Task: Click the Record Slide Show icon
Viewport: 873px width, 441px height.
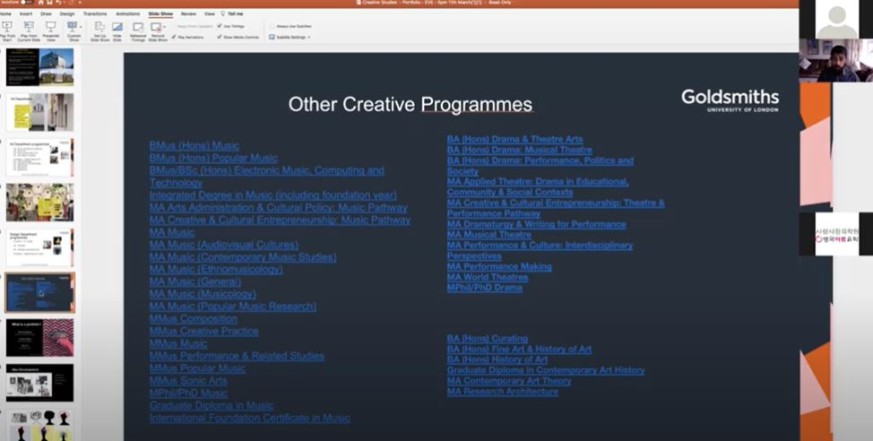Action: [x=156, y=26]
